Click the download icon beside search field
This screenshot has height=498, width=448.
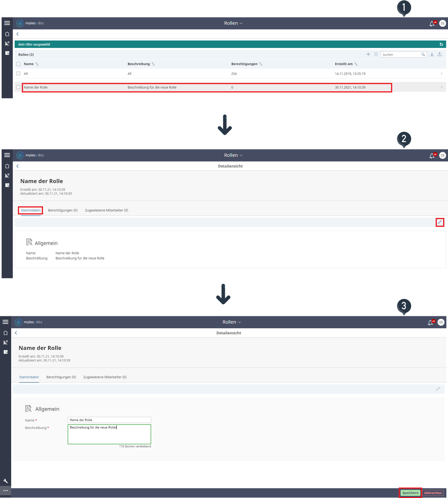(432, 54)
